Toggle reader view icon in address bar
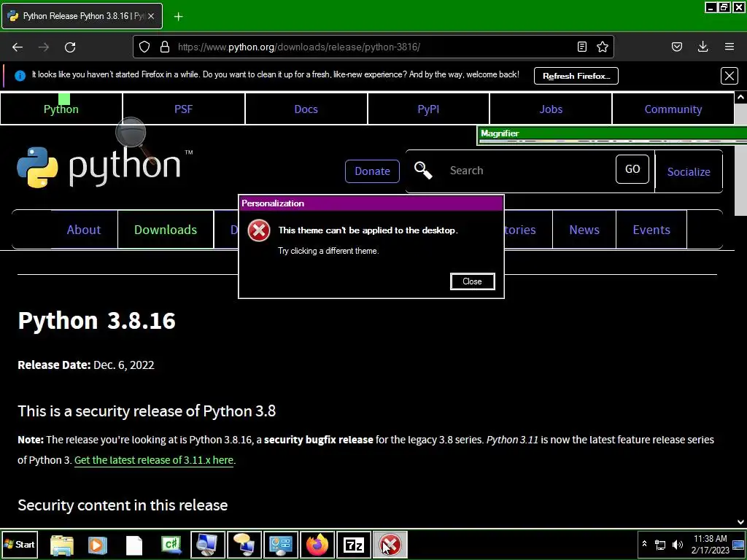Screen dimensions: 747x560 tap(581, 47)
